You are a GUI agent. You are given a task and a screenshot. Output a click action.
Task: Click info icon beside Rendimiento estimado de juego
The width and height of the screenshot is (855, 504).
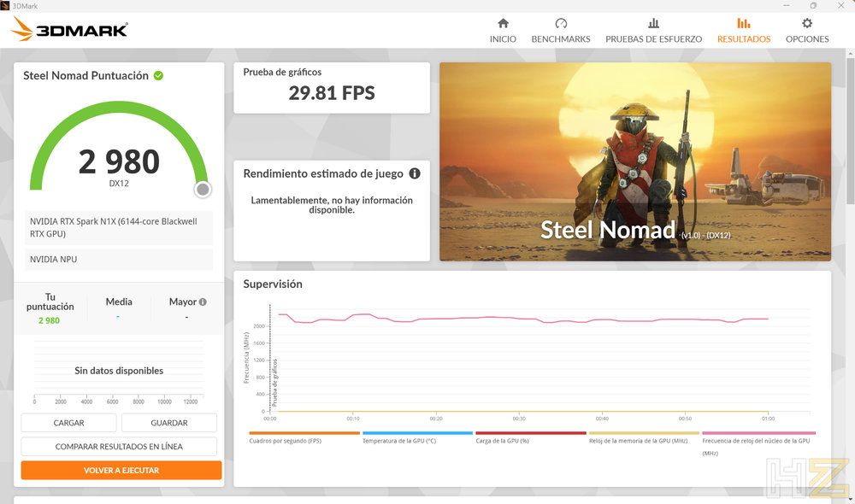[x=415, y=173]
